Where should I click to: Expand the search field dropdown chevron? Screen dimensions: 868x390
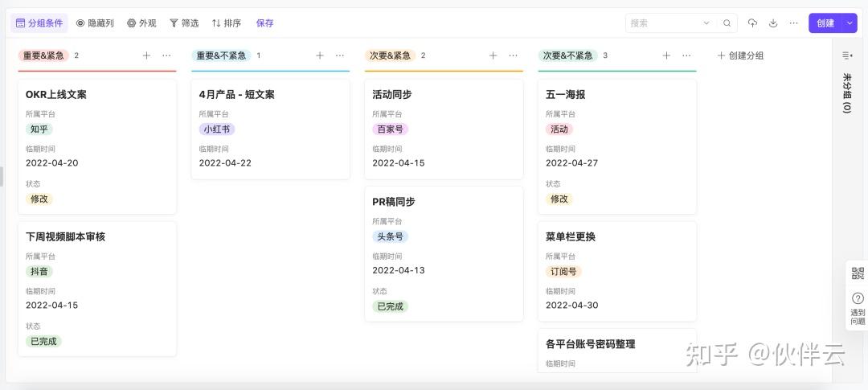click(706, 23)
